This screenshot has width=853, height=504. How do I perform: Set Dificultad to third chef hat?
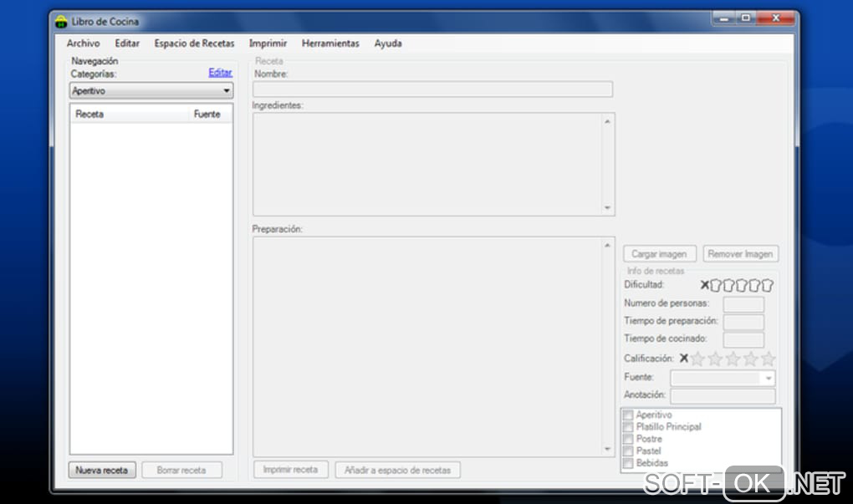pyautogui.click(x=742, y=286)
